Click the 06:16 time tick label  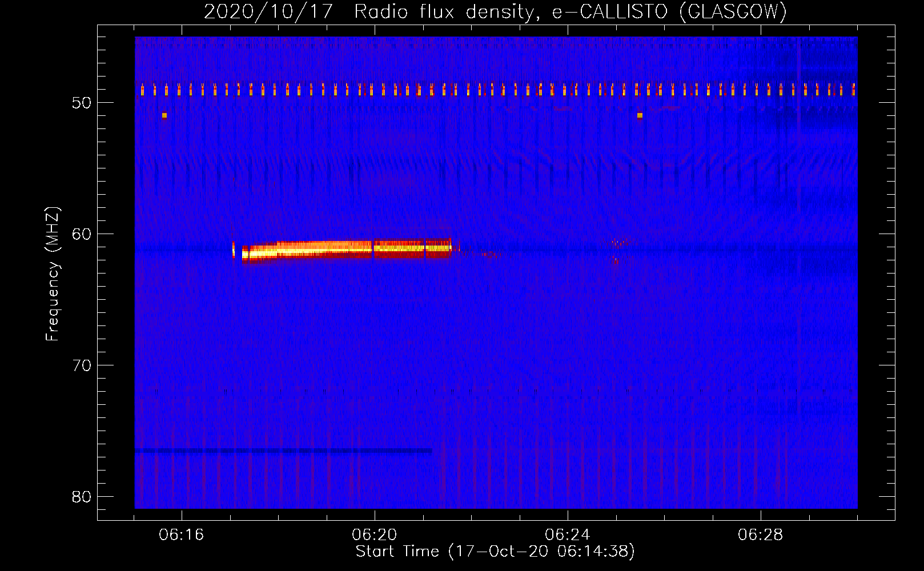tap(182, 535)
